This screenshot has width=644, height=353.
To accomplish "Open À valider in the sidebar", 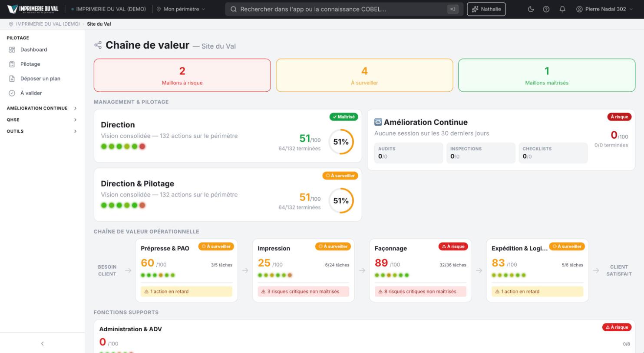I will pos(42,93).
